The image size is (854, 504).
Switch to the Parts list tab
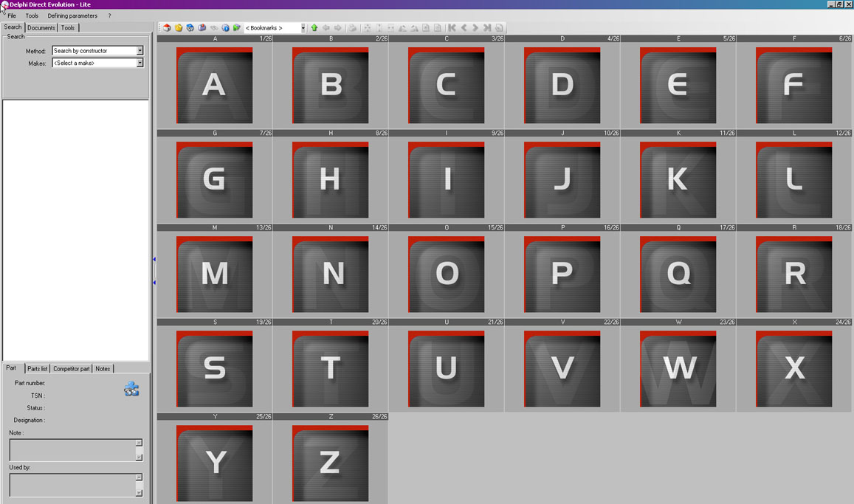(37, 369)
